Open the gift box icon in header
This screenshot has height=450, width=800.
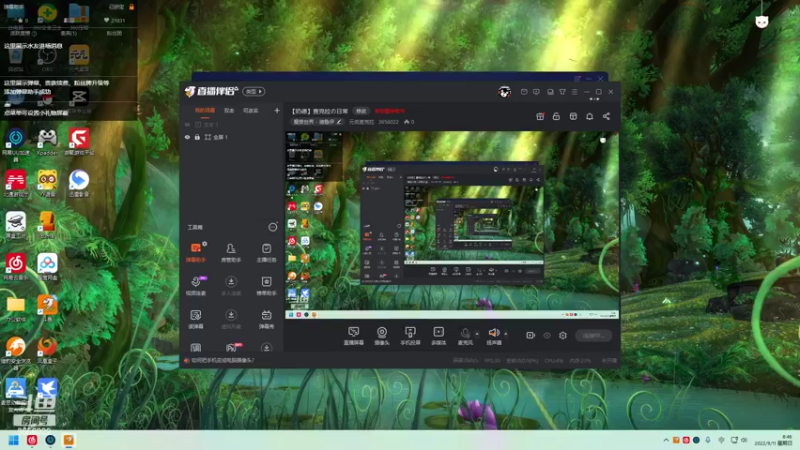coord(540,116)
